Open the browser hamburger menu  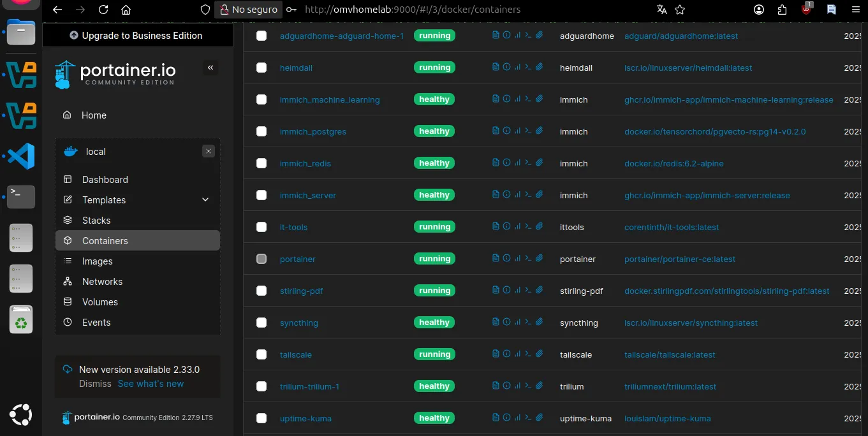tap(855, 10)
